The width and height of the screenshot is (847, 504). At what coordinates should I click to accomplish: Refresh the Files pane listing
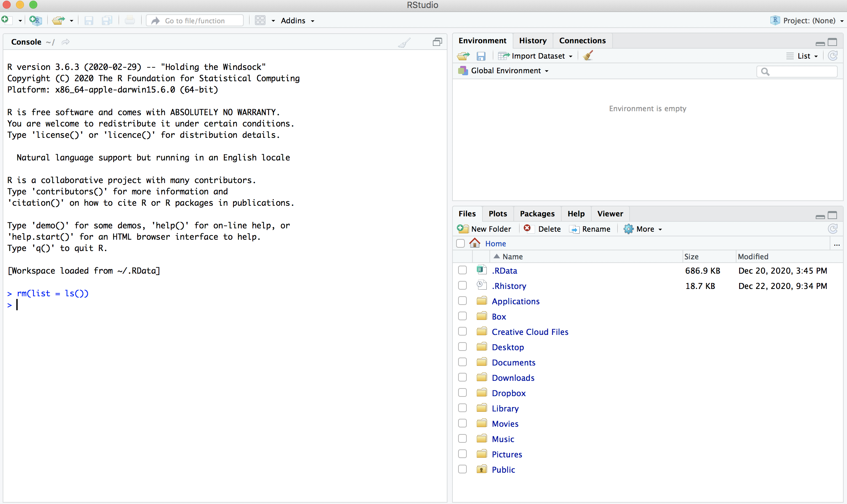[x=833, y=229]
